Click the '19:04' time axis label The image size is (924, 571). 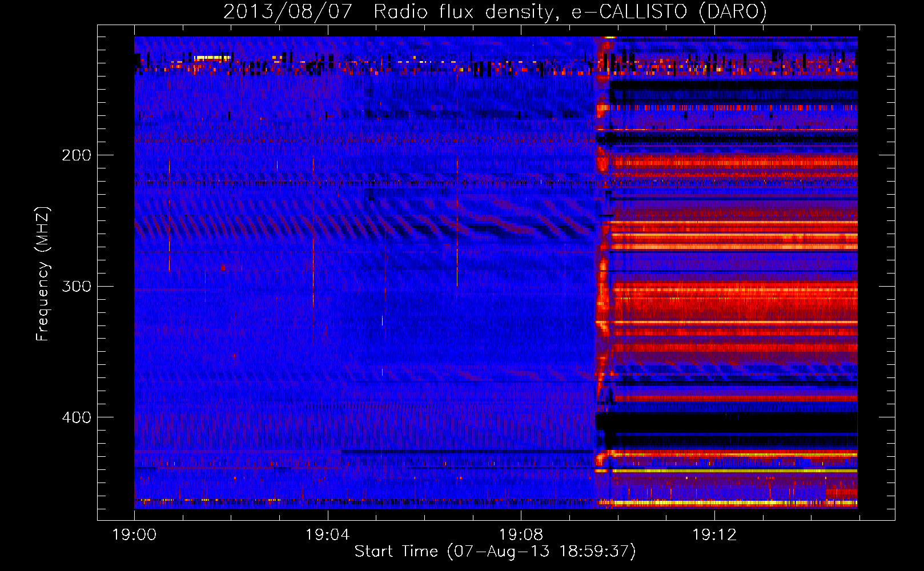click(x=327, y=535)
